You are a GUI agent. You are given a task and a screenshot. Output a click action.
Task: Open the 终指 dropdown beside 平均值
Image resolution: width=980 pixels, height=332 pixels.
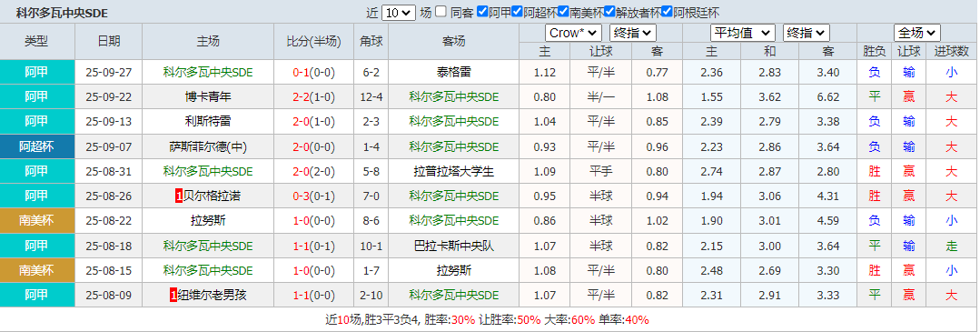pyautogui.click(x=807, y=33)
